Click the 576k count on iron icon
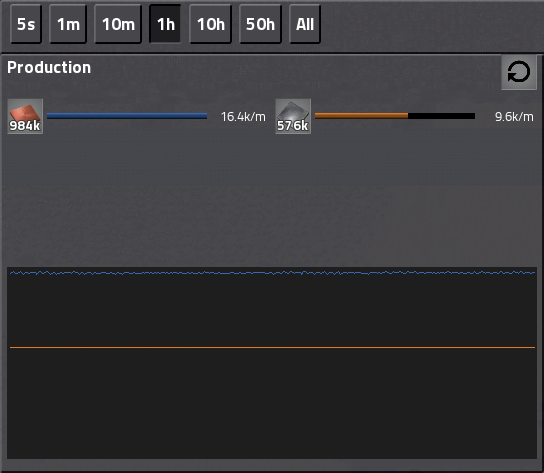The image size is (544, 473). 292,126
